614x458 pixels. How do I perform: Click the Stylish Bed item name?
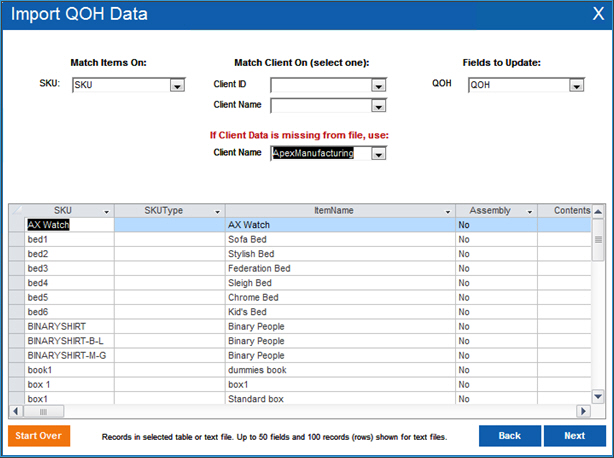(x=251, y=254)
